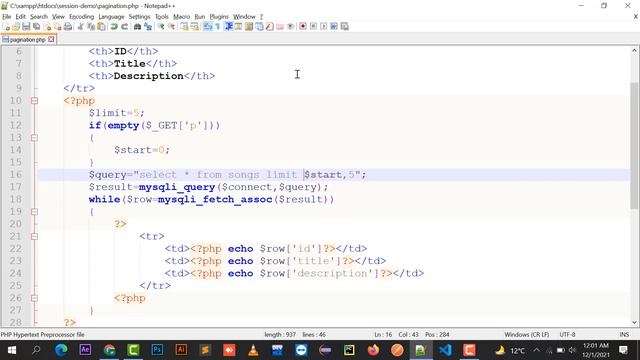Viewport: 640px width, 360px height.
Task: Place cursor on $limit=5 line
Action: [x=117, y=113]
